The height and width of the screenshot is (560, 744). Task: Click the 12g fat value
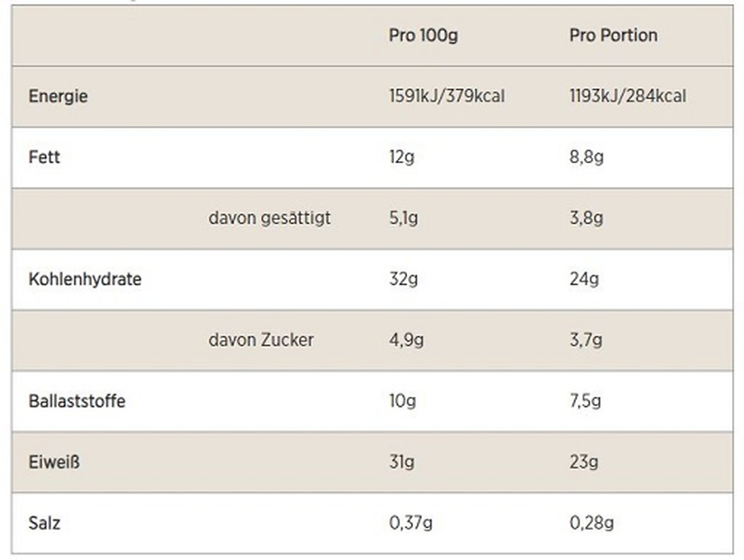[402, 157]
